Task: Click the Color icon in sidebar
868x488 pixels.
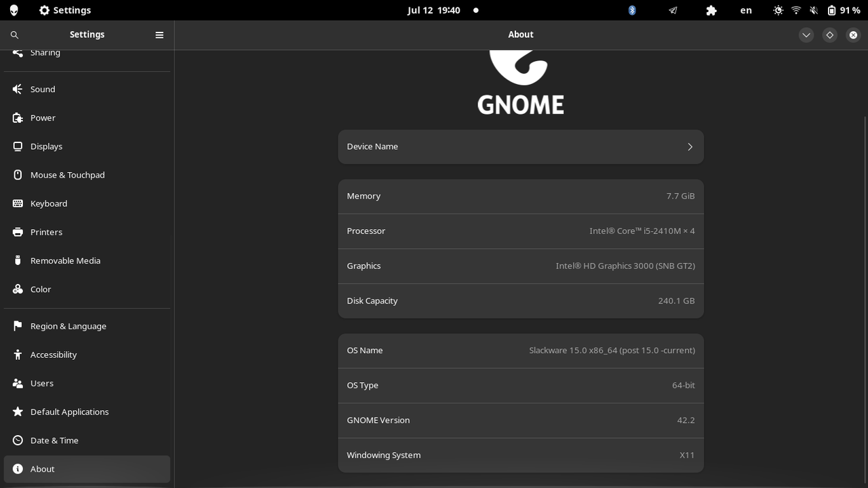Action: coord(18,289)
